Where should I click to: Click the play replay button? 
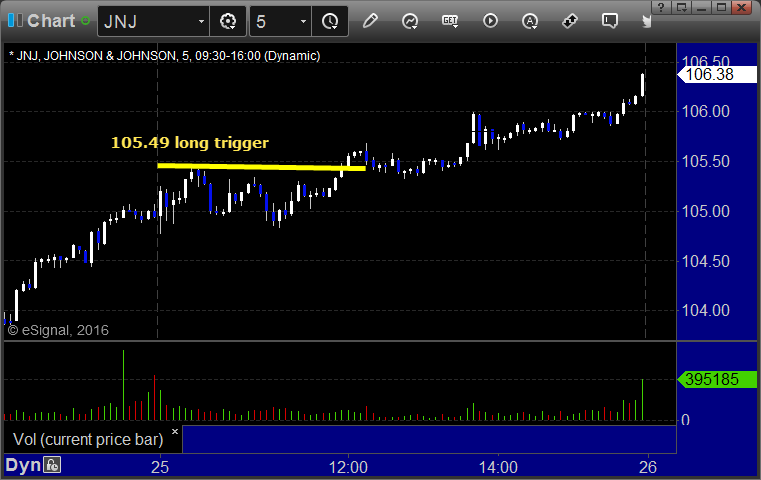(490, 21)
